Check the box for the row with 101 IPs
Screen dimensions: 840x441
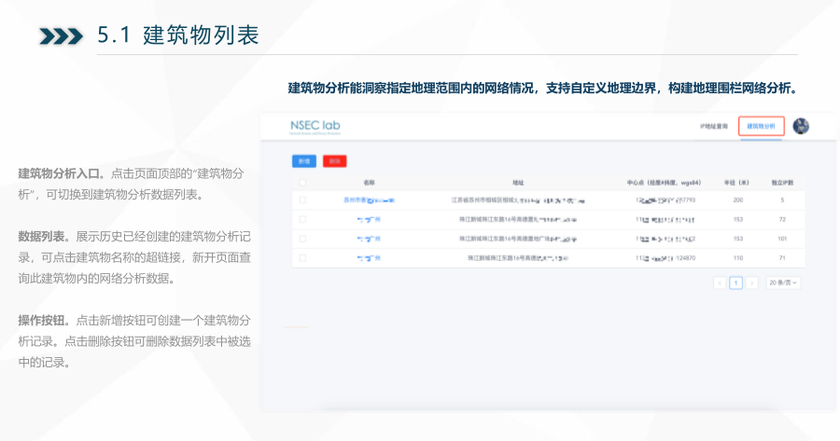pyautogui.click(x=303, y=238)
